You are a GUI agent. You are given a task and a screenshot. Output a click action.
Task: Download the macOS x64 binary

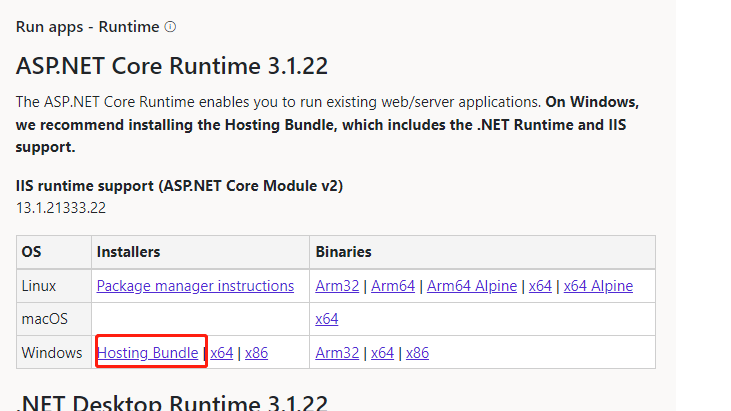(327, 319)
